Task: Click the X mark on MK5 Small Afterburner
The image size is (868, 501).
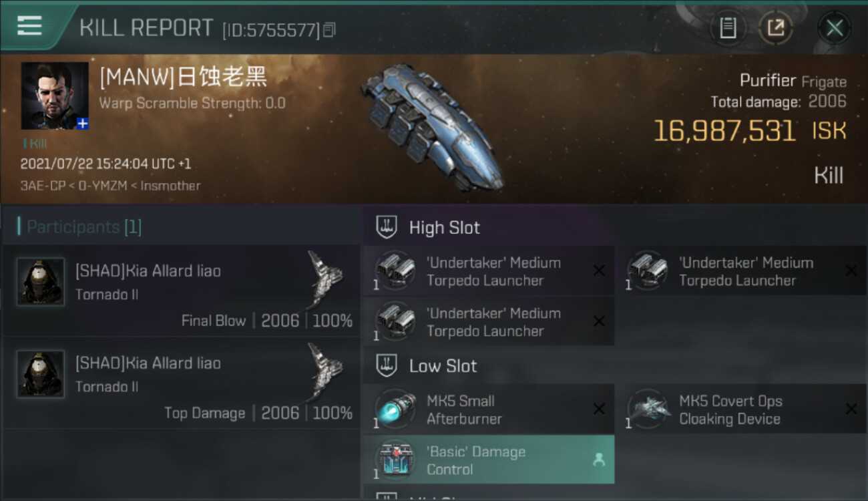Action: 599,409
